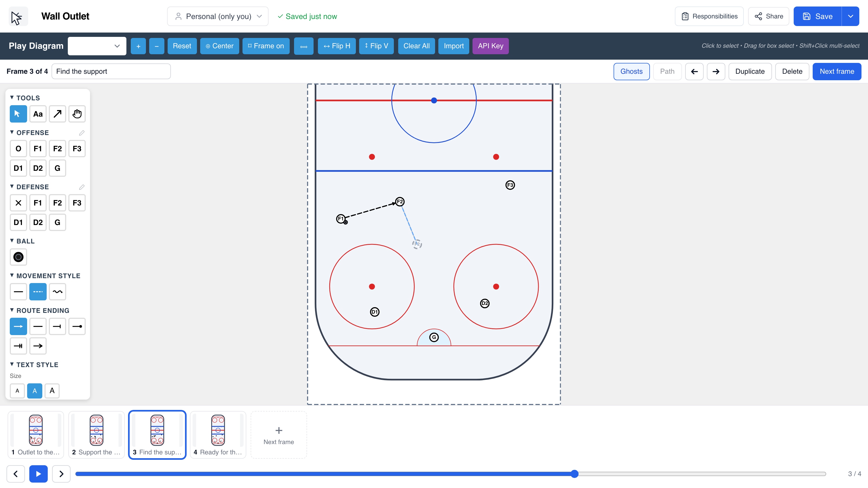Choose the offense O marker
868x488 pixels.
18,149
